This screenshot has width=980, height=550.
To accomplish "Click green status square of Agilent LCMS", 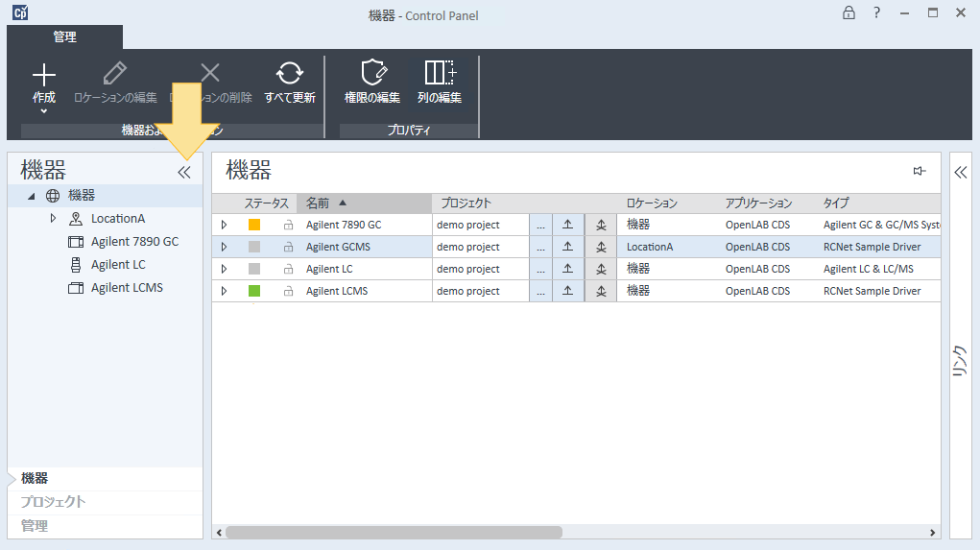I will point(254,291).
